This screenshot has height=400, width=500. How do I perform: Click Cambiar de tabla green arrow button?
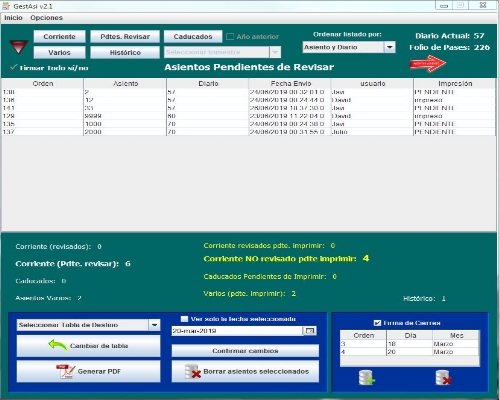click(x=88, y=346)
